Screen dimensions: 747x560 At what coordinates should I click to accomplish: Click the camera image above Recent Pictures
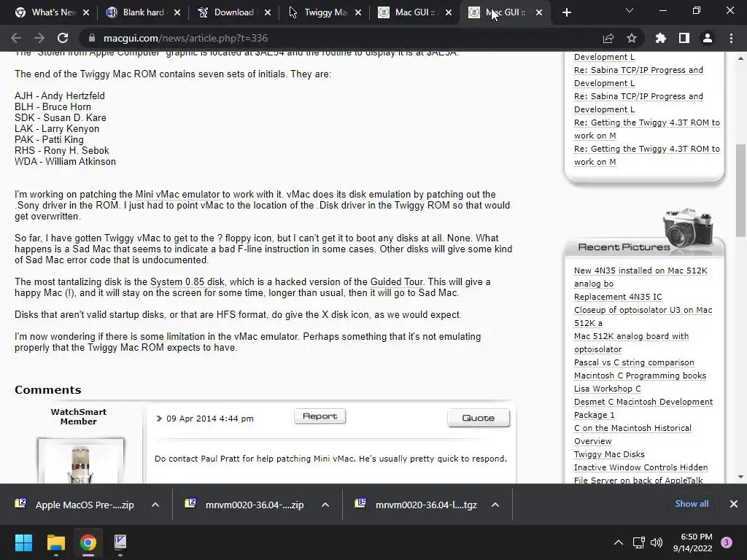point(687,227)
